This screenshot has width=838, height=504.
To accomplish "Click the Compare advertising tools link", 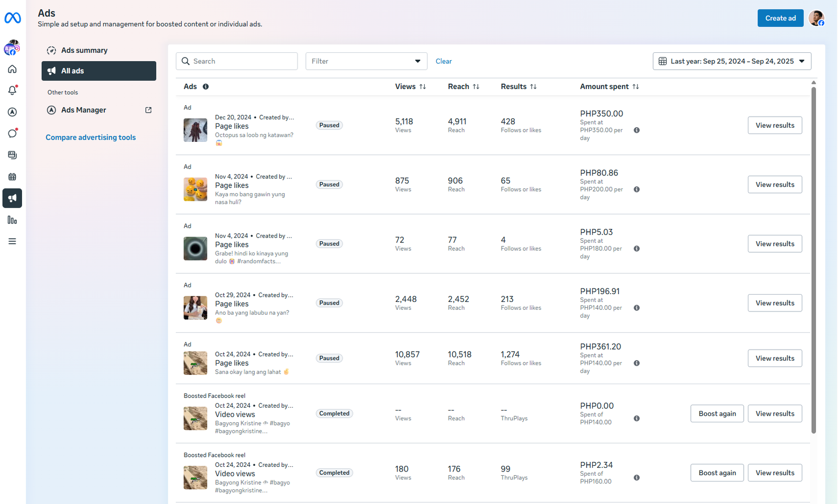I will pos(91,138).
